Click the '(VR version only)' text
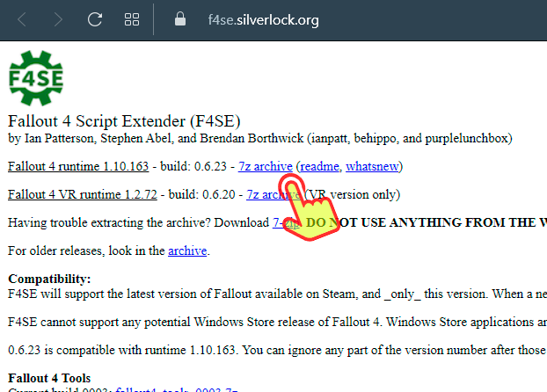547x392 pixels. point(353,194)
